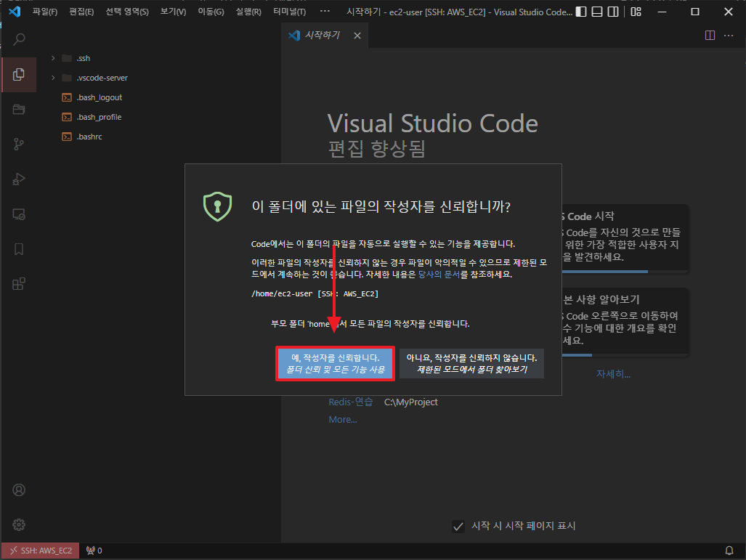
Task: Open the Remote Explorer view
Action: [18, 214]
